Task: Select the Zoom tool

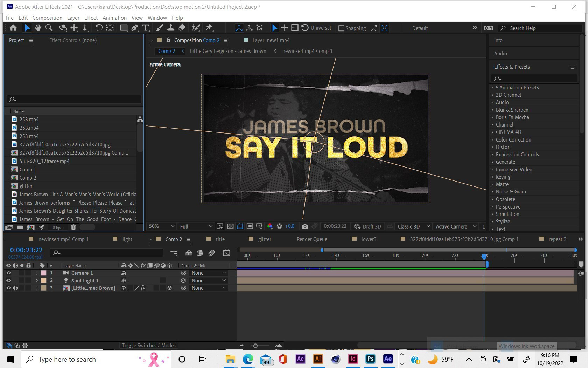Action: pos(49,28)
